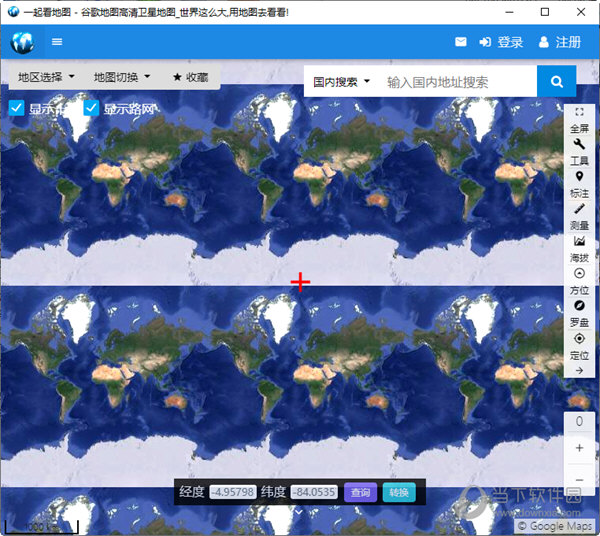Open the 海拔 elevation tool

(x=579, y=249)
